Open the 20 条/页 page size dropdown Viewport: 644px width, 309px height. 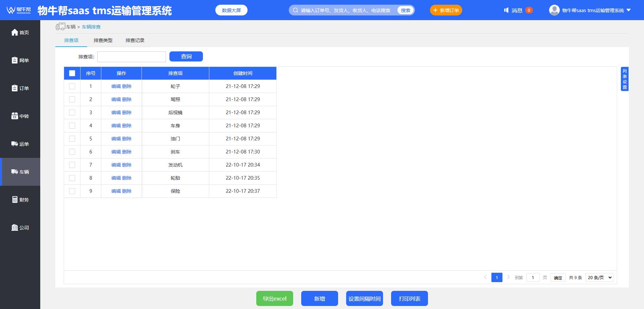click(x=599, y=277)
